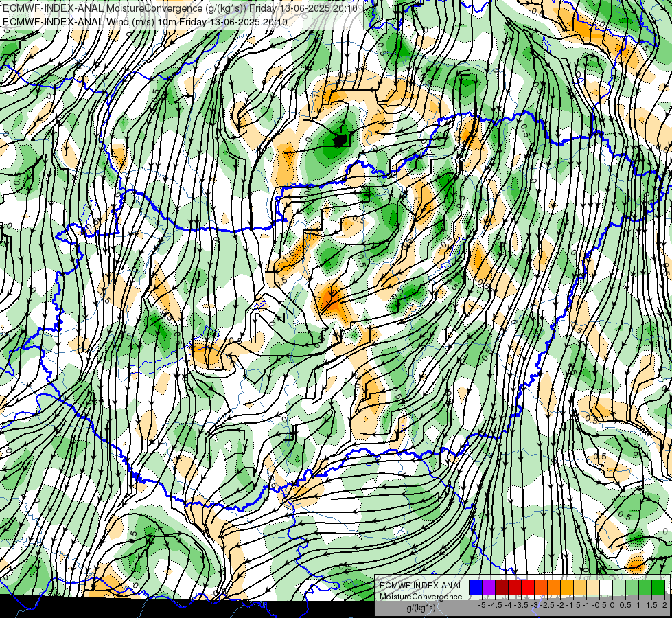Click the -1 legend tick value
This screenshot has height=618, width=672.
[x=586, y=605]
